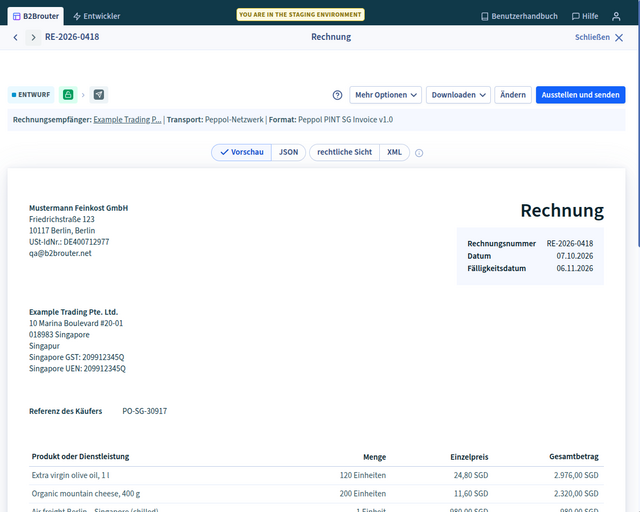Click the Organic mountain cheese row

pos(316,494)
